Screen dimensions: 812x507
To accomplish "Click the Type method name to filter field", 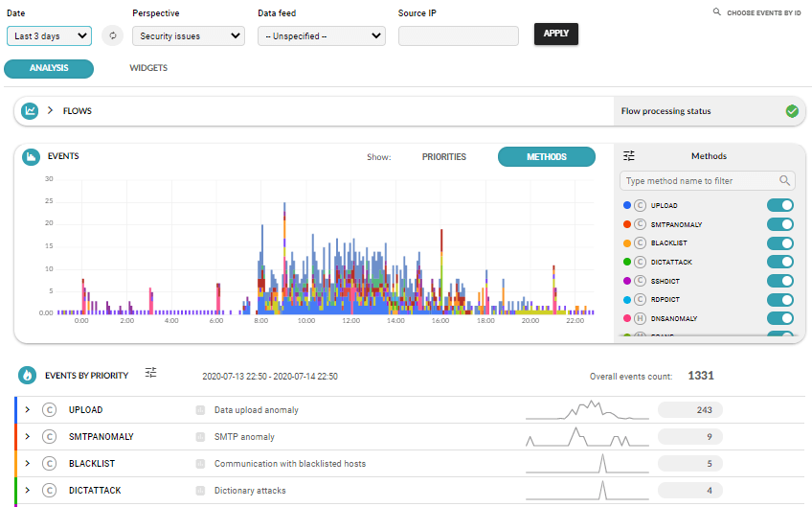I will coord(708,181).
